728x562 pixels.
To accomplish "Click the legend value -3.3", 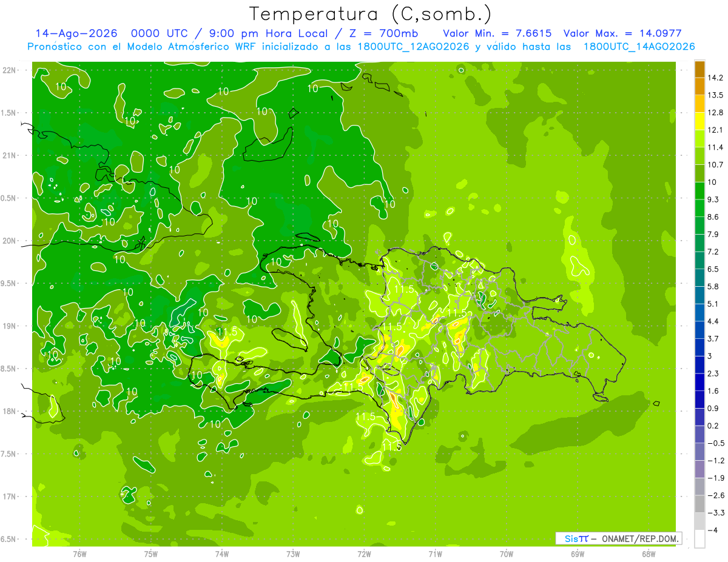I will (715, 512).
